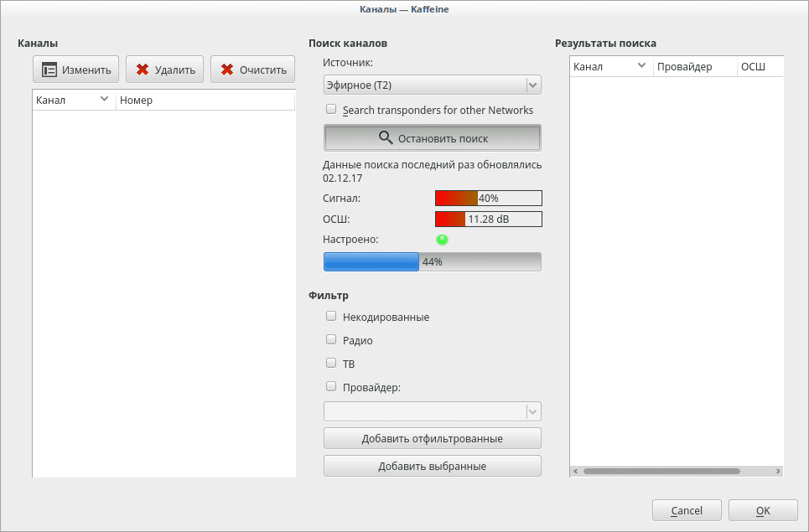The height and width of the screenshot is (532, 809).
Task: Click Добавить выбранные button
Action: (x=432, y=466)
